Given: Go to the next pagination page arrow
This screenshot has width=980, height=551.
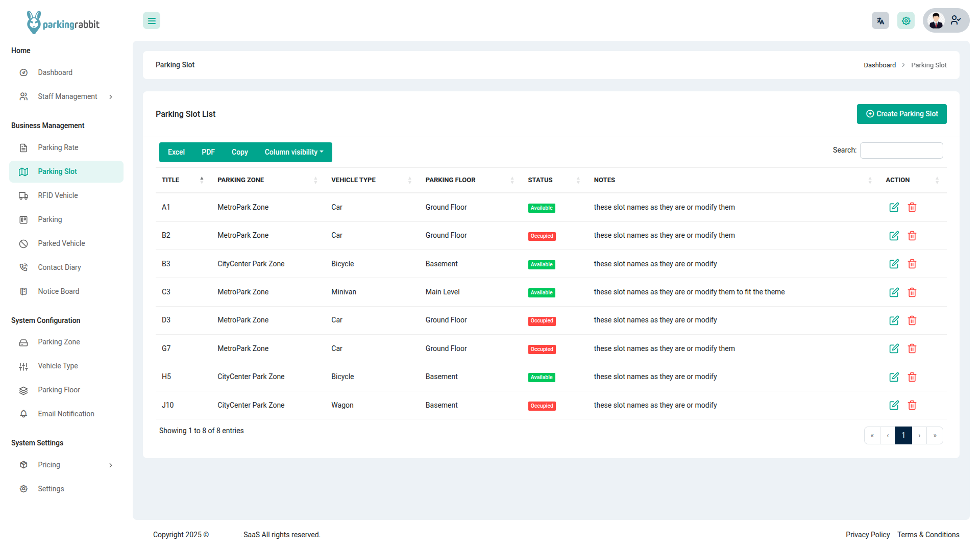Looking at the screenshot, I should (919, 436).
